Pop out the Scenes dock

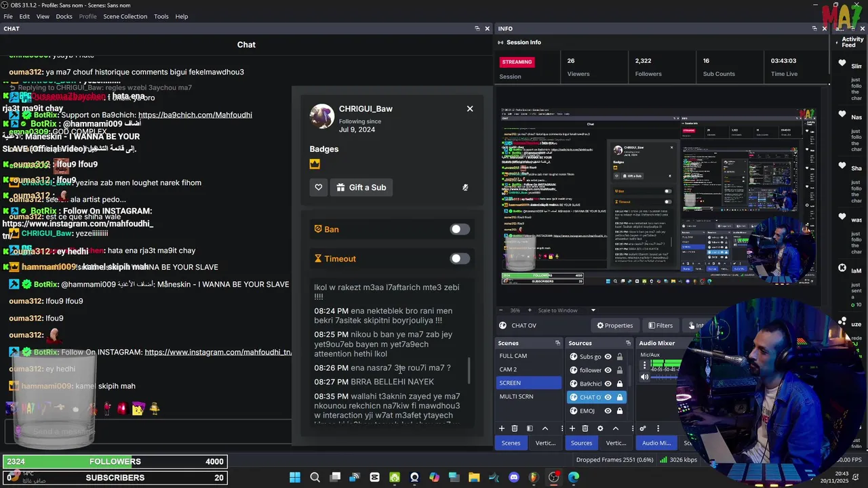point(557,343)
